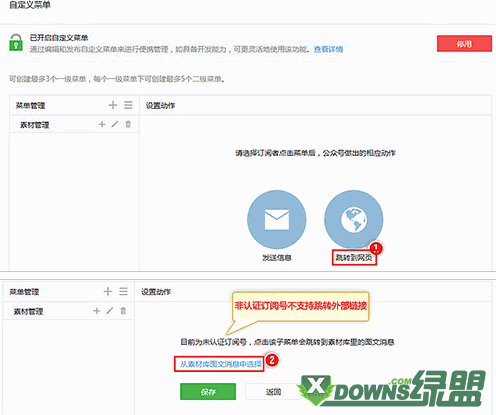The image size is (496, 415).
Task: Click the 返回 button
Action: 273,392
